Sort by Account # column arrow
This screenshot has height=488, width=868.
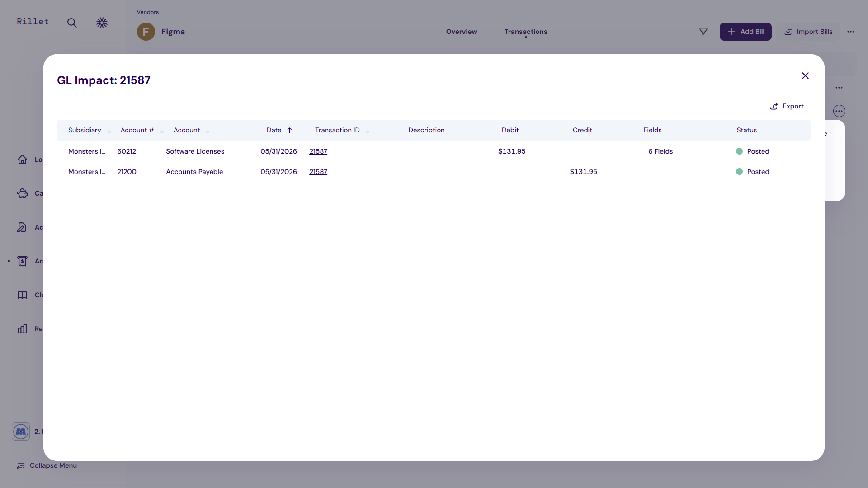[x=162, y=131]
